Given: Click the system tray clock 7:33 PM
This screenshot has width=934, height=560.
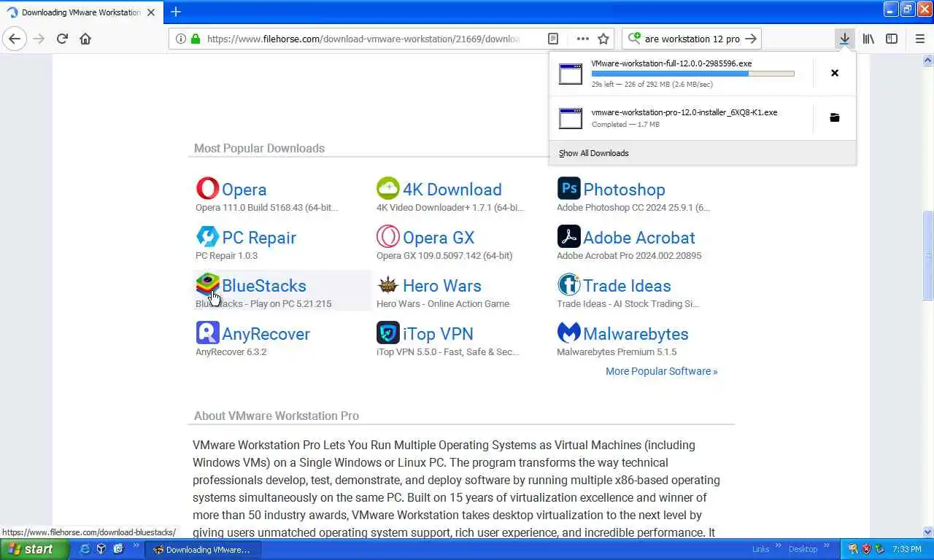Looking at the screenshot, I should point(907,550).
